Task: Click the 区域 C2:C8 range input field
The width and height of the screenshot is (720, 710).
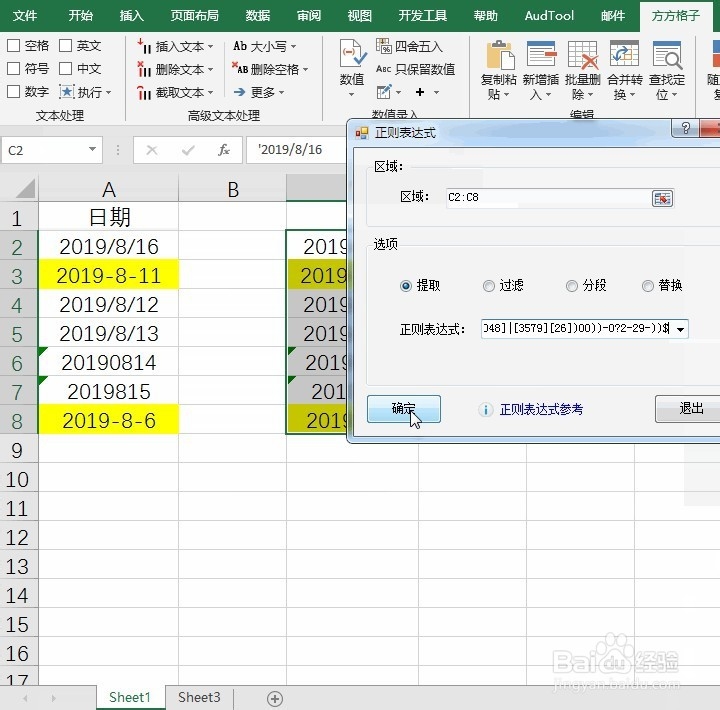Action: tap(548, 198)
